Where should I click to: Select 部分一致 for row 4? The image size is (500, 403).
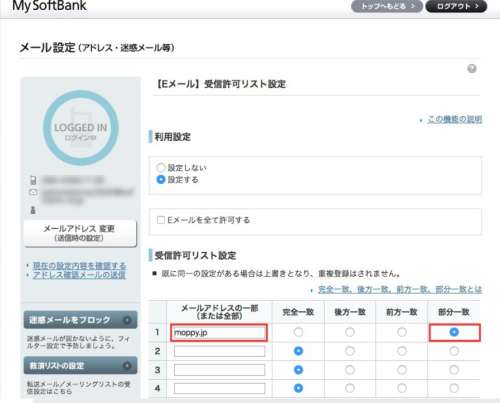(x=454, y=388)
